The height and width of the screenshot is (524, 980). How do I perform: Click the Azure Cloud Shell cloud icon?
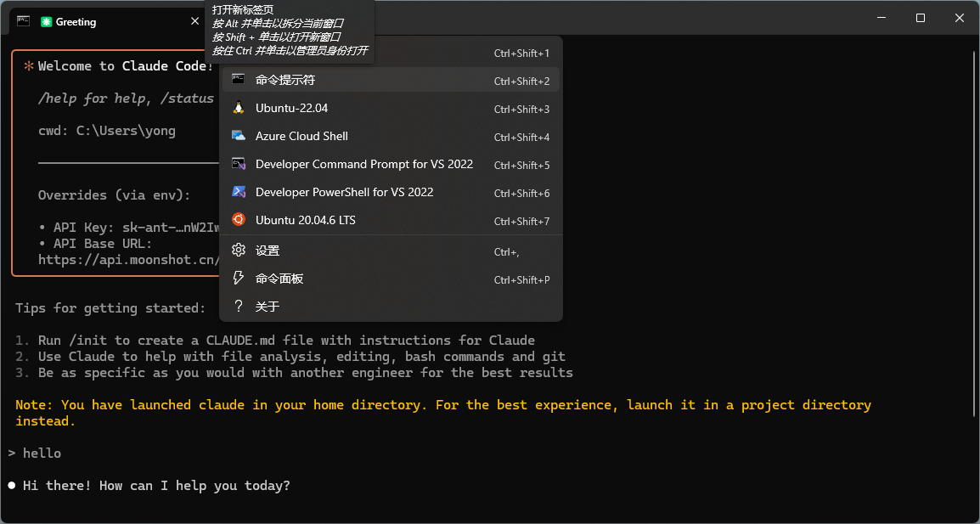(238, 136)
